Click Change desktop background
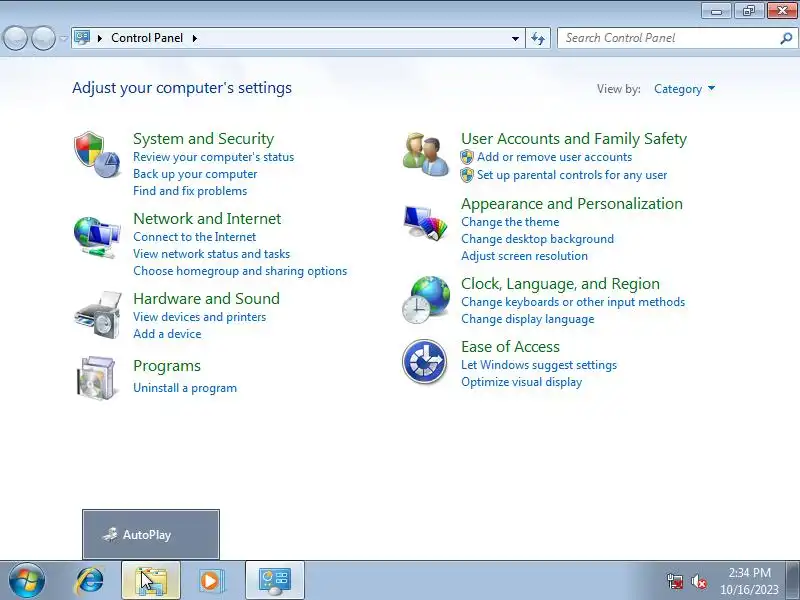 pos(537,239)
